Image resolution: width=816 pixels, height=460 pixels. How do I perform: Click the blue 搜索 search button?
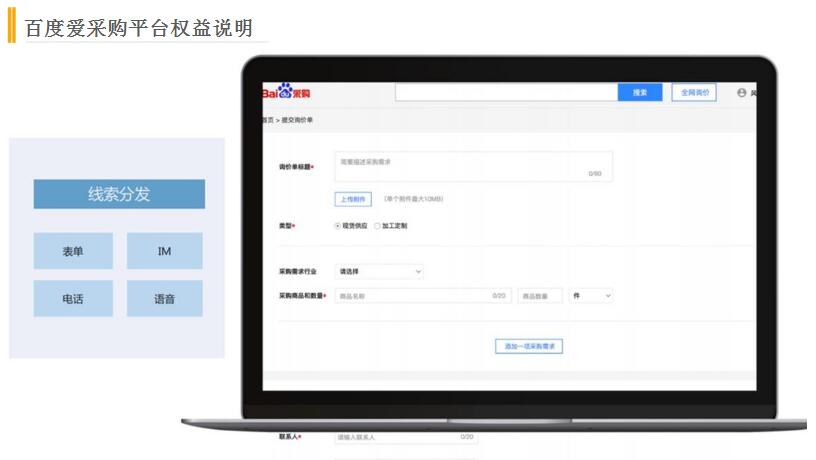click(640, 92)
